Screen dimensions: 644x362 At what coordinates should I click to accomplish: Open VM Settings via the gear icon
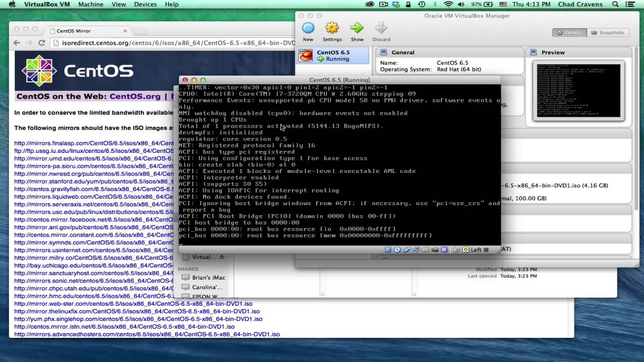pos(332,28)
